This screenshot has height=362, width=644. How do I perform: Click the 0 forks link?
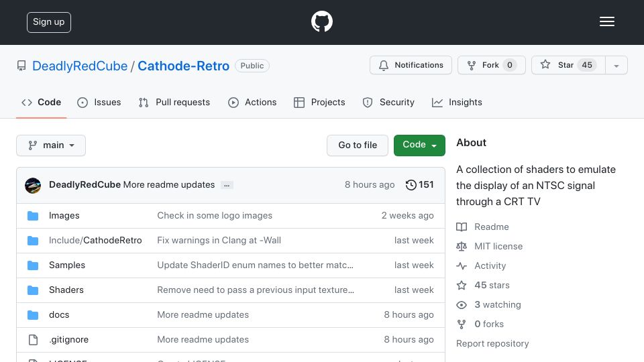click(x=489, y=324)
